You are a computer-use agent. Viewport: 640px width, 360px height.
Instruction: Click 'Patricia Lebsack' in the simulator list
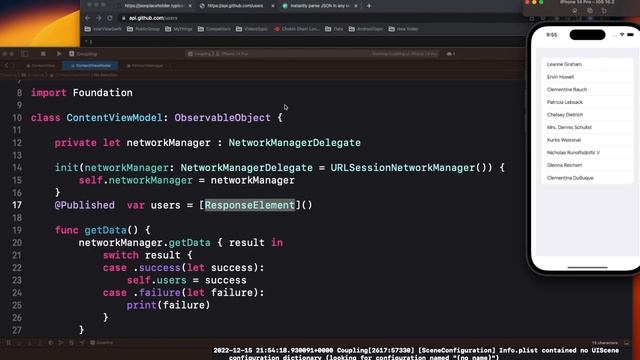point(587,102)
